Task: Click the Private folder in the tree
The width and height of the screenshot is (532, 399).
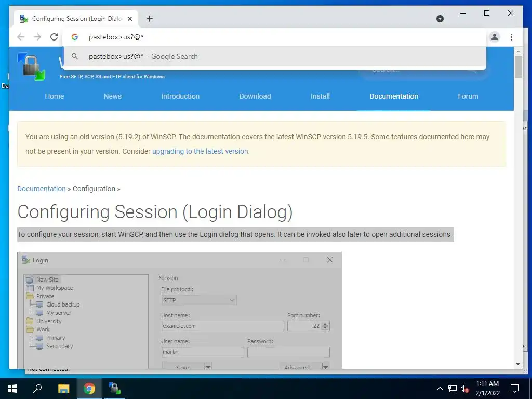Action: [45, 296]
